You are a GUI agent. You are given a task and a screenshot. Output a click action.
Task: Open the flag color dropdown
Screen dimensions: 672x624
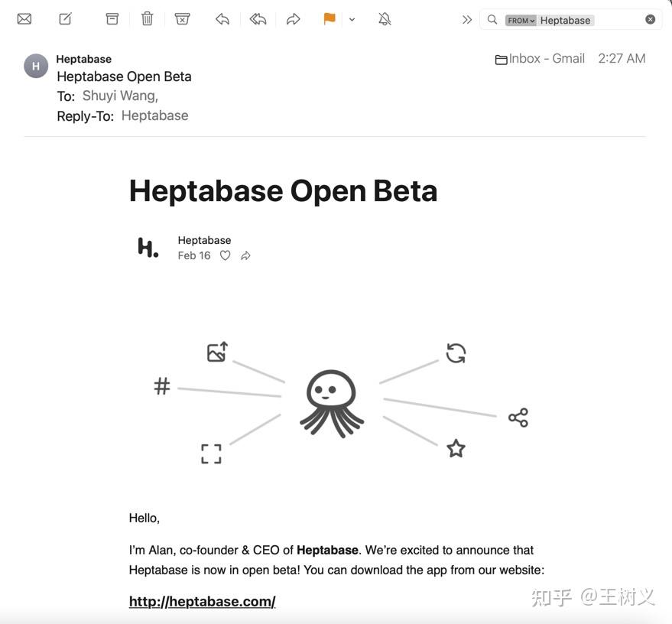click(x=350, y=20)
